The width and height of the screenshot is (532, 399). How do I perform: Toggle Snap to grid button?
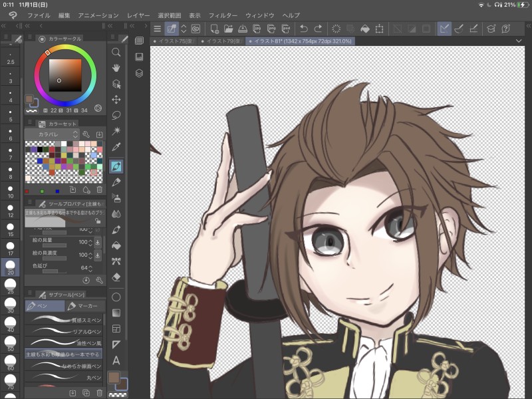click(473, 29)
